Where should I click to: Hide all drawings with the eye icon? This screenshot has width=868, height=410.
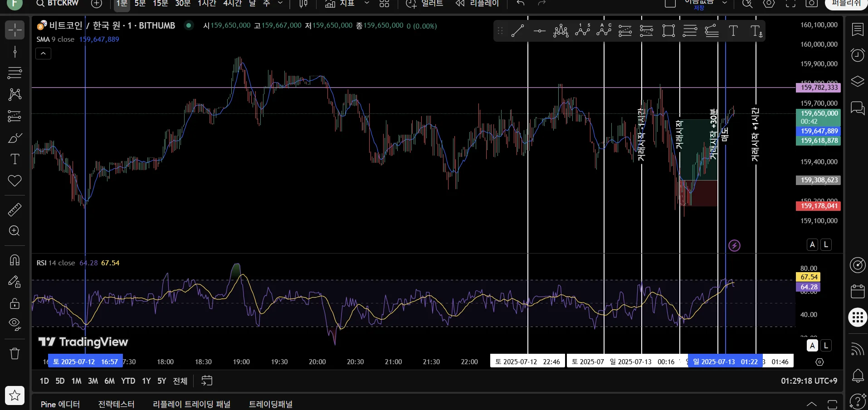pyautogui.click(x=15, y=323)
